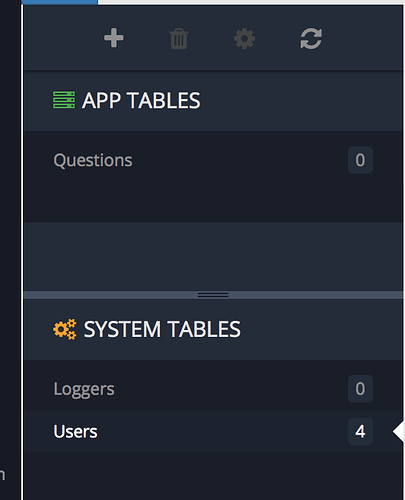
Task: Select the blue highlighted tab at top
Action: click(59, 2)
